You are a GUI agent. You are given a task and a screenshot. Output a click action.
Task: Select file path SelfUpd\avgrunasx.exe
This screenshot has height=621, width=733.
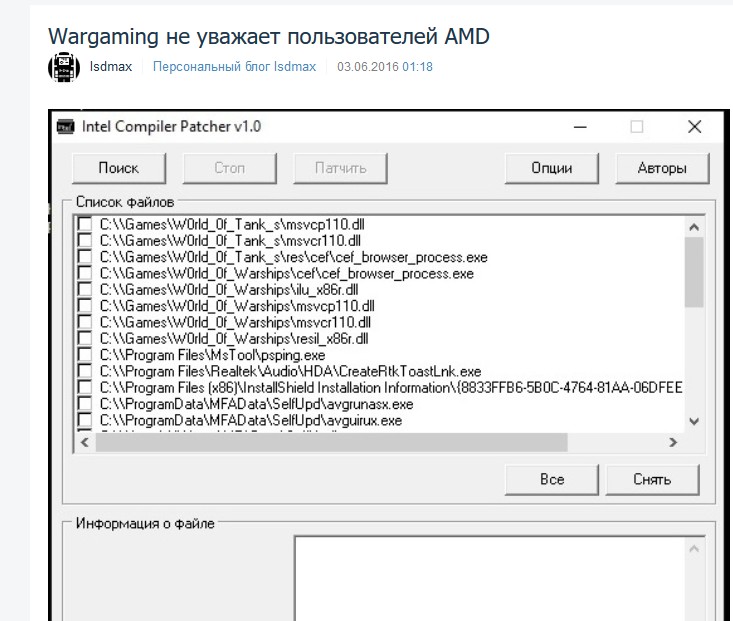point(257,404)
